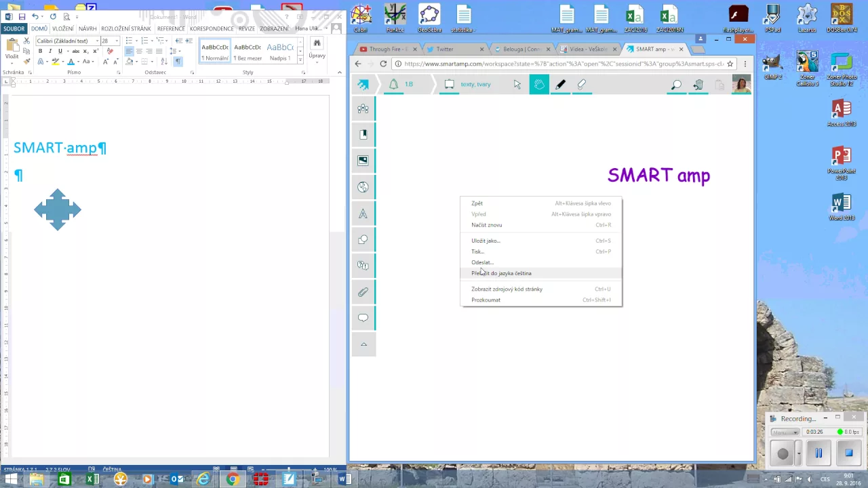Open the question assessment icon in sidebar
Viewport: 868px width, 488px height.
363,266
